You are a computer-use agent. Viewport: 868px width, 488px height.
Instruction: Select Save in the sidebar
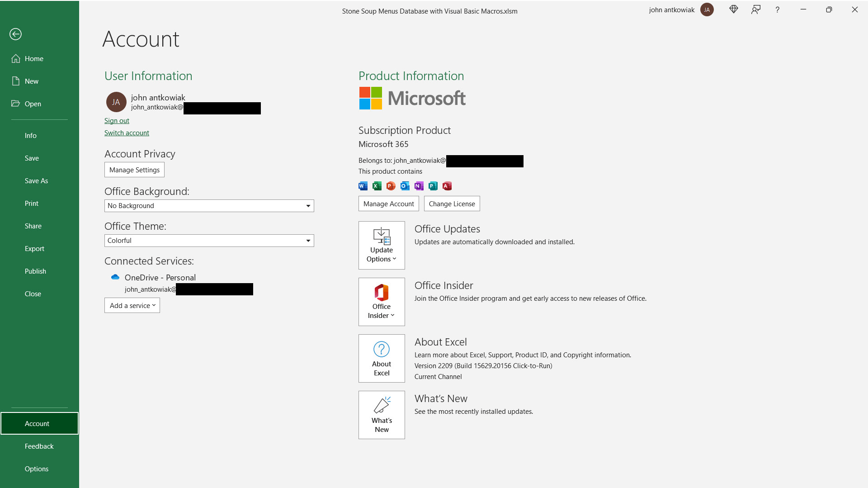[39, 158]
